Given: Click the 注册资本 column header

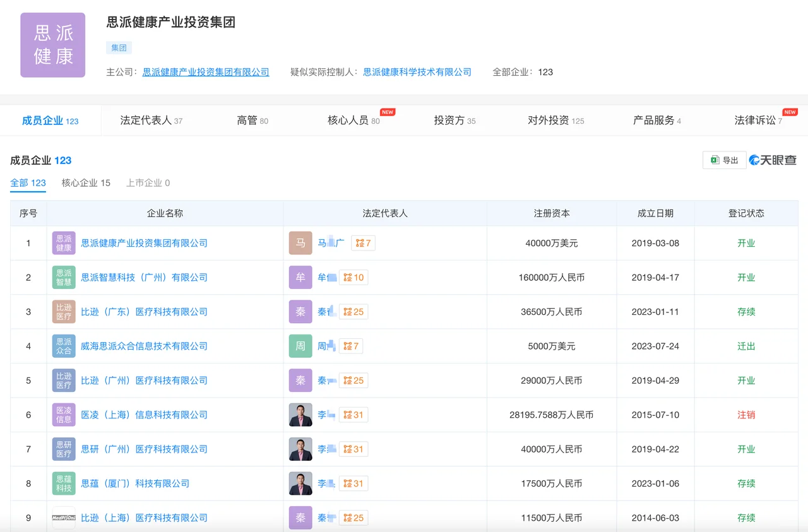Looking at the screenshot, I should tap(552, 213).
